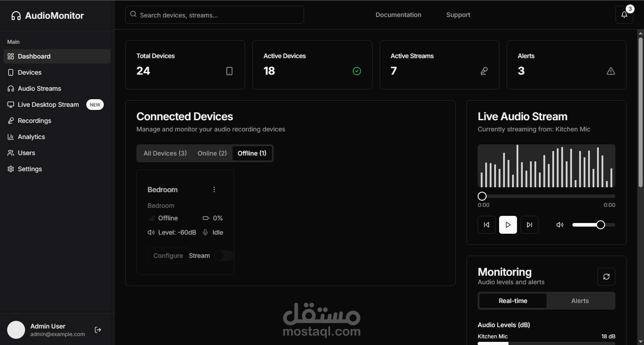The width and height of the screenshot is (644, 345).
Task: Click the AudioMonitor headphones logo icon
Action: pos(16,16)
